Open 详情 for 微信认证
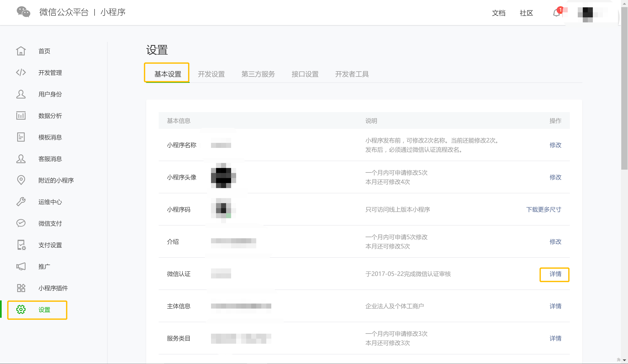628x364 pixels. (x=555, y=274)
